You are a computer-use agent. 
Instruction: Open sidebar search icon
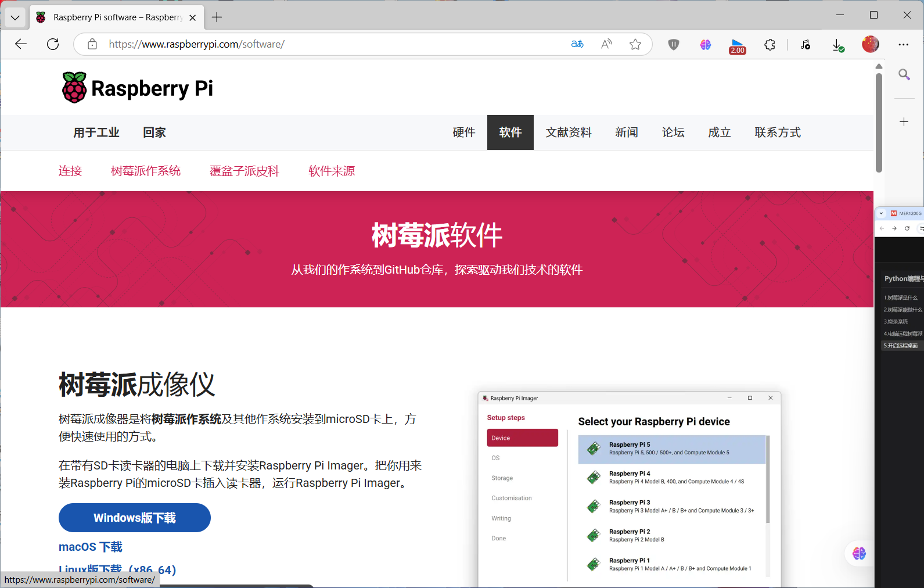pyautogui.click(x=904, y=74)
